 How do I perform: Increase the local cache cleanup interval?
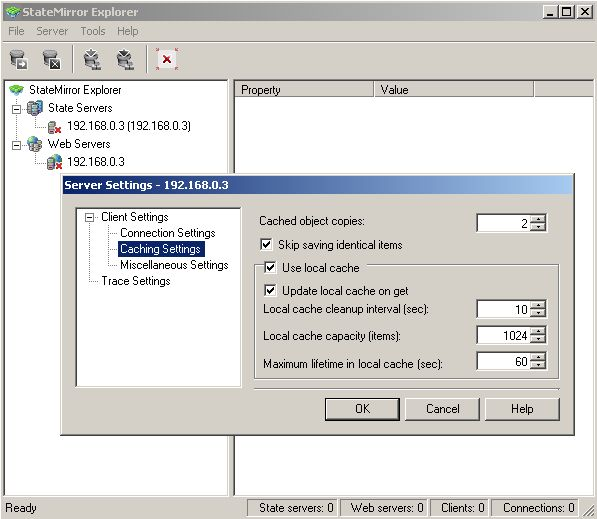point(538,305)
